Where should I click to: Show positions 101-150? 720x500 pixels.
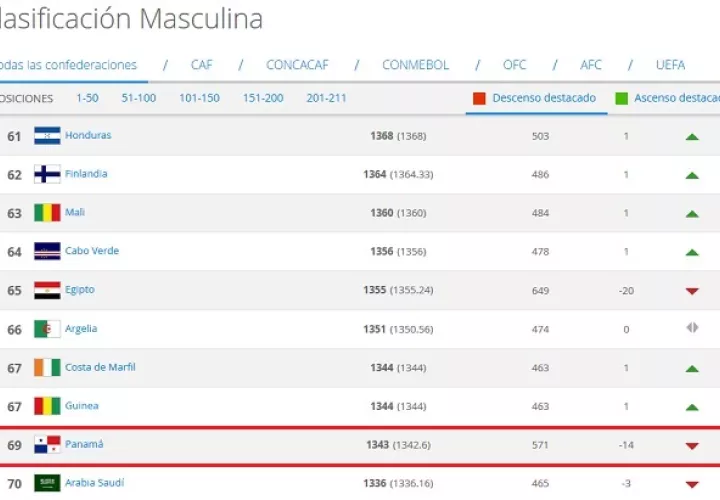coord(199,98)
